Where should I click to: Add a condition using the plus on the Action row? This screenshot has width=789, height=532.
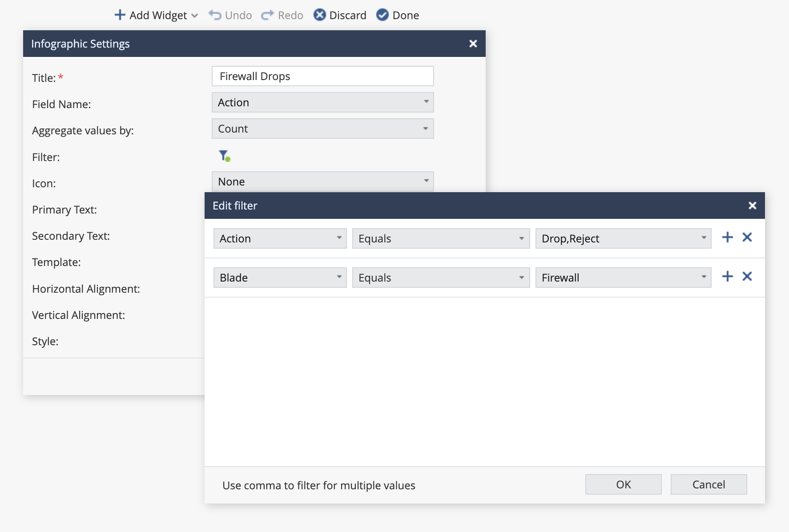pyautogui.click(x=727, y=238)
